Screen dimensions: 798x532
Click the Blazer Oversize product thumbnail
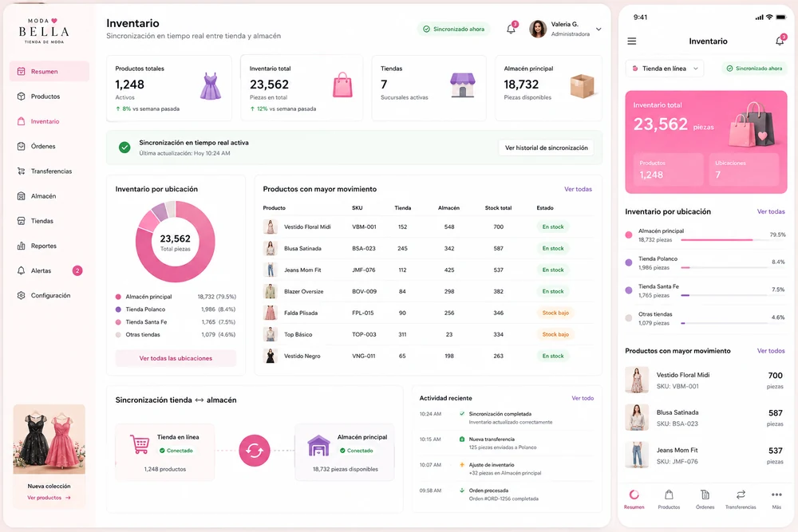click(x=271, y=291)
